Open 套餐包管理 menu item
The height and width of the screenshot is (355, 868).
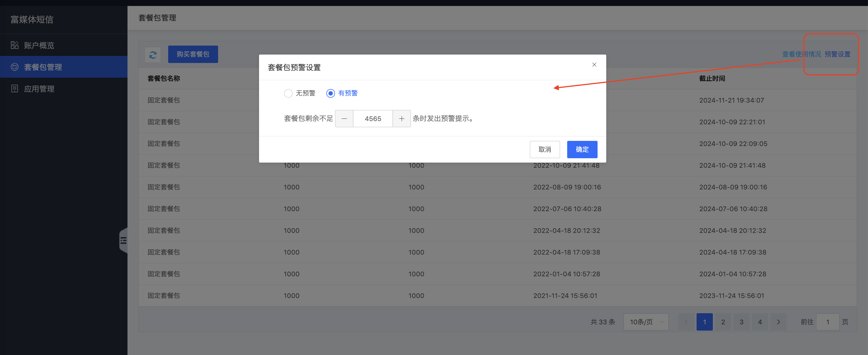64,67
